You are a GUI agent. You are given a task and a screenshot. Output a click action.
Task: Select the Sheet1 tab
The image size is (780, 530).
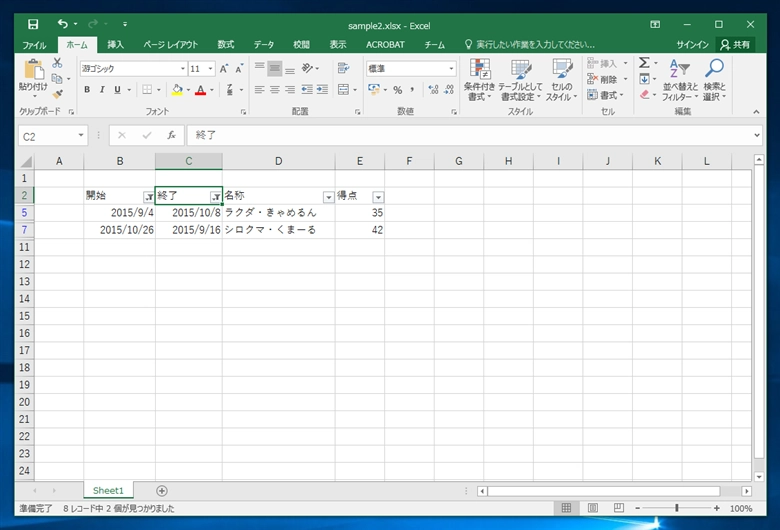108,491
